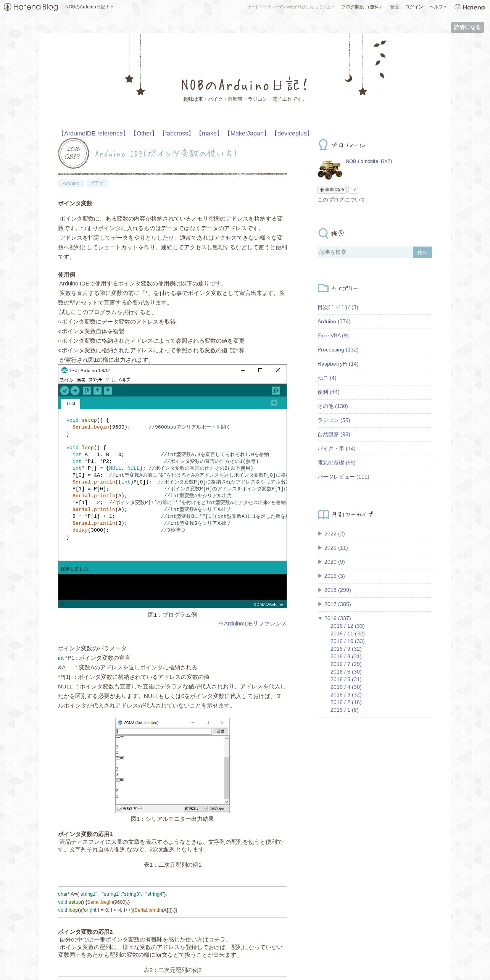Open the ツール menu in Arduino IDE
This screenshot has height=980, width=490.
pyautogui.click(x=110, y=380)
